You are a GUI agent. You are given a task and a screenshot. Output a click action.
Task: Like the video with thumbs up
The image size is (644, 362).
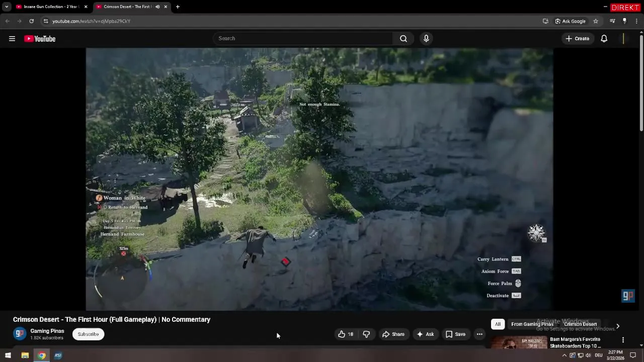point(346,334)
